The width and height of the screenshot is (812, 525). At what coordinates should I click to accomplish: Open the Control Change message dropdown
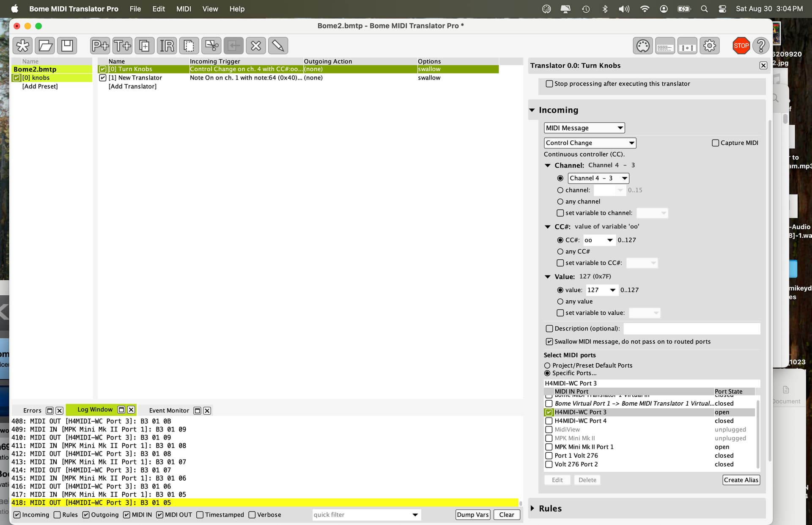coord(590,143)
